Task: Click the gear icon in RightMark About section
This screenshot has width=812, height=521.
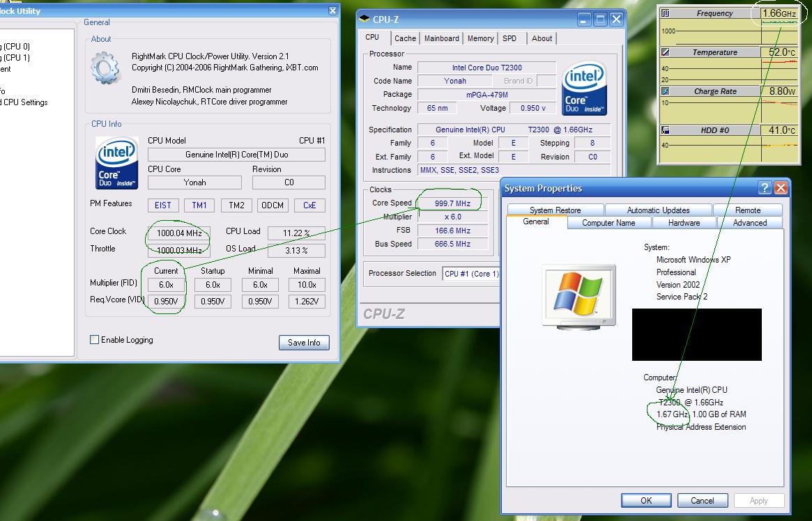Action: pyautogui.click(x=106, y=68)
